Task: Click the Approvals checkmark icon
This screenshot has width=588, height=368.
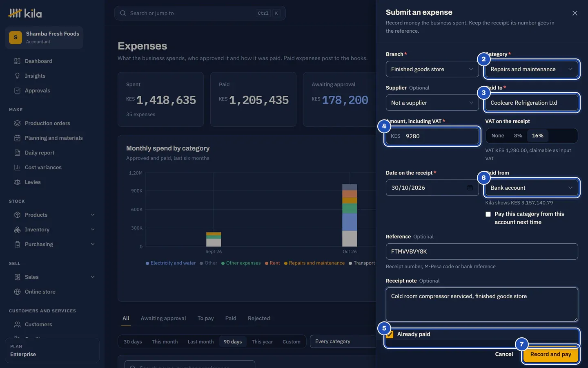Action: 17,90
